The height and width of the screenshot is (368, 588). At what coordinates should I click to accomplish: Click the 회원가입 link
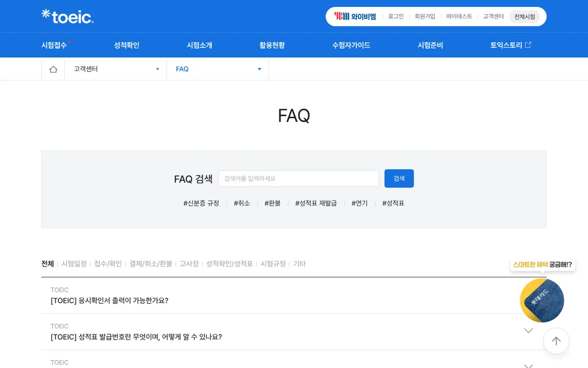click(425, 16)
